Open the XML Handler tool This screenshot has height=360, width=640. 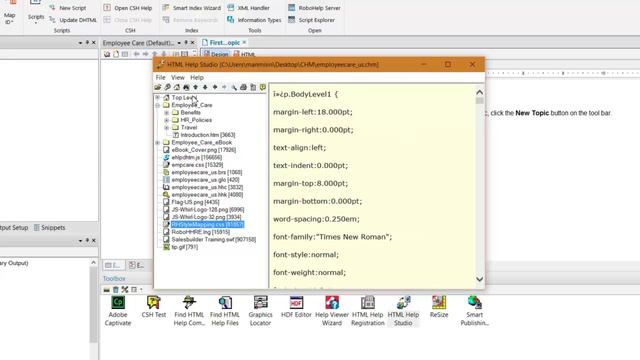pos(248,8)
